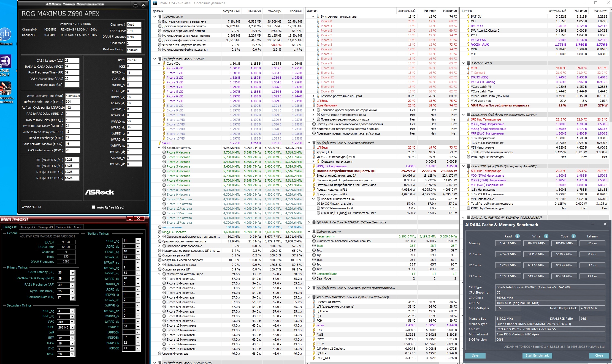Click the Write info icon in AIDA64

point(546,236)
